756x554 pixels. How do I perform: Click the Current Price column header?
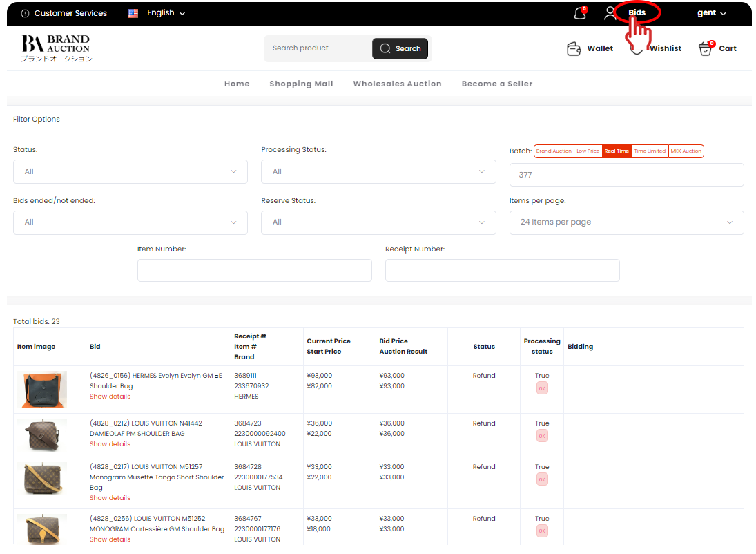[x=329, y=342]
